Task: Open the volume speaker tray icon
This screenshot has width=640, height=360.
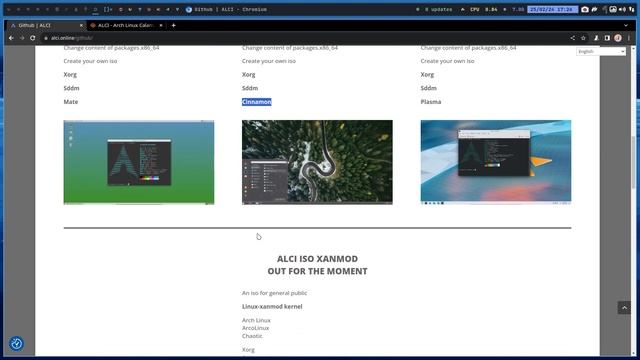Action: click(622, 9)
